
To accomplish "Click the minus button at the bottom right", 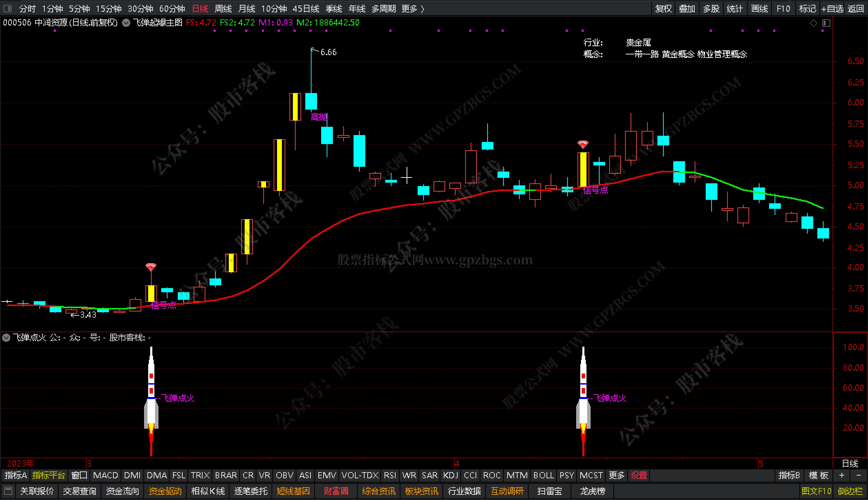I will coord(858,476).
